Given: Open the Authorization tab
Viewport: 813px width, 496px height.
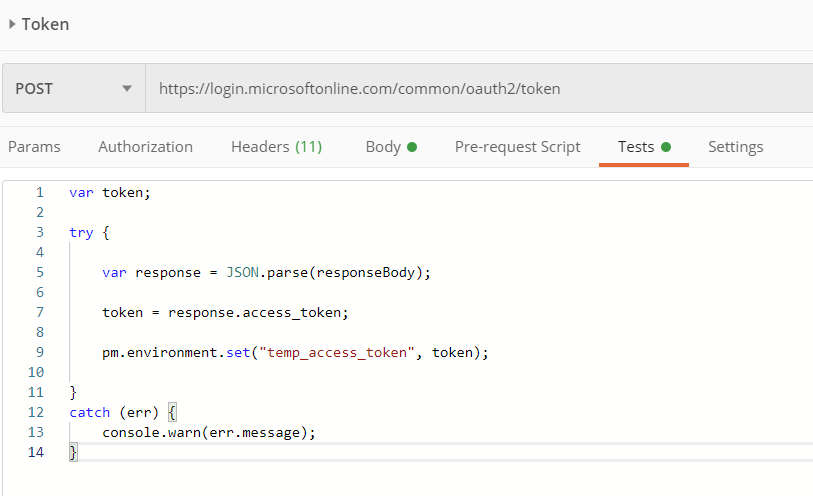Looking at the screenshot, I should (x=146, y=147).
